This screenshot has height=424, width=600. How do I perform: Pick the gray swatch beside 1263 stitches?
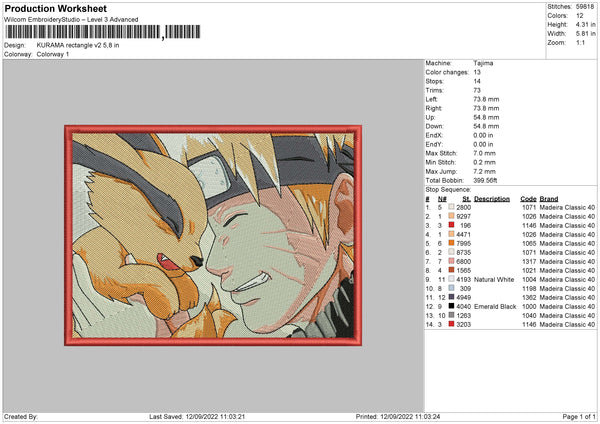pyautogui.click(x=452, y=315)
